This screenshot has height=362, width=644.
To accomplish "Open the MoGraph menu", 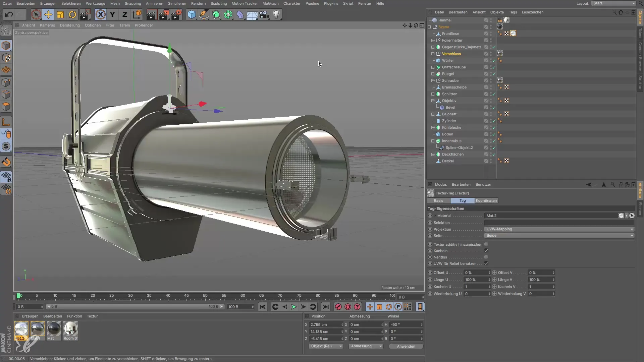I will [x=270, y=3].
